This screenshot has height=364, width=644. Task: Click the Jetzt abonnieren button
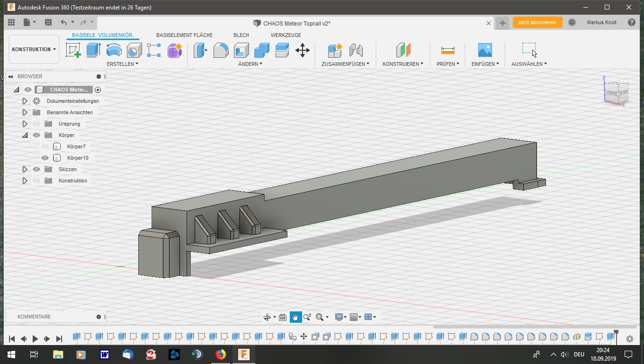(537, 22)
